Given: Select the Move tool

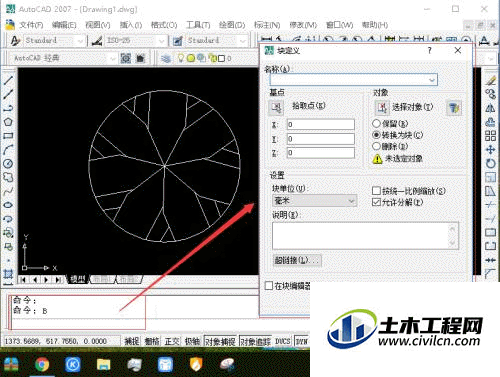Looking at the screenshot, I should point(490,150).
